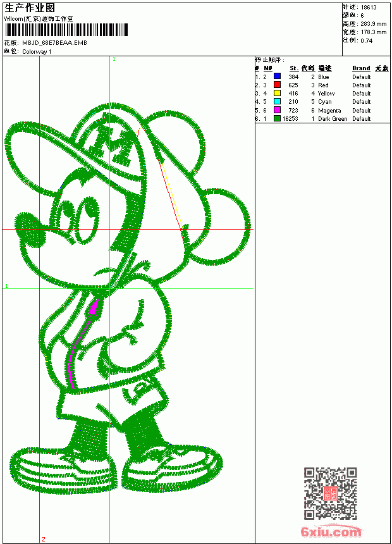Image resolution: width=392 pixels, height=544 pixels.
Task: Select the Dark Green row with 16253 stitches
Action: click(x=322, y=118)
